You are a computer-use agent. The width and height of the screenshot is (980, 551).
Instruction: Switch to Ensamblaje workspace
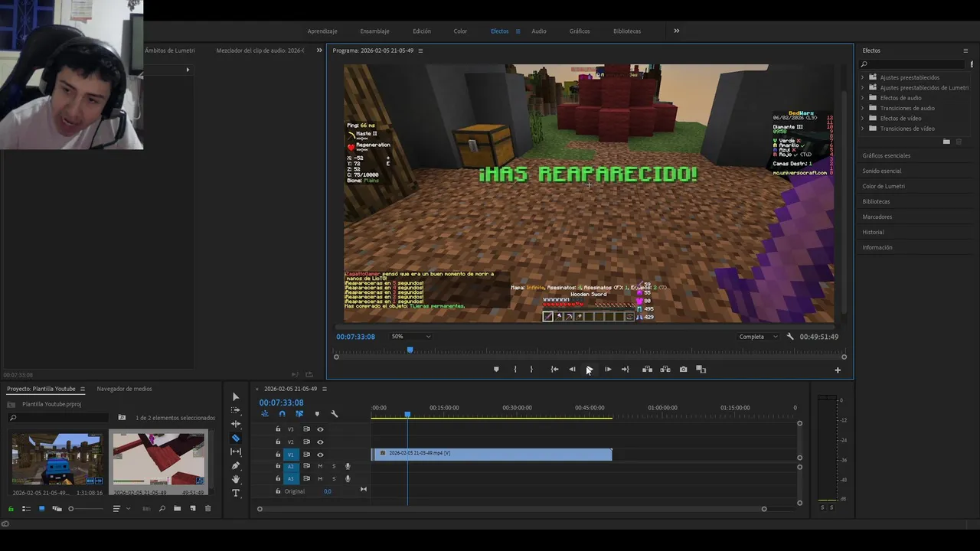[375, 31]
